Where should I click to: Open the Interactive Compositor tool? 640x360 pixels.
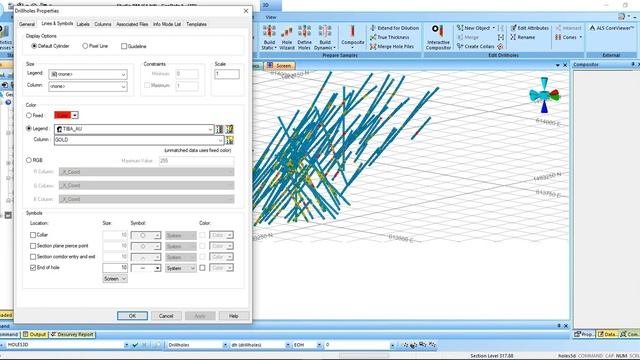tap(438, 38)
